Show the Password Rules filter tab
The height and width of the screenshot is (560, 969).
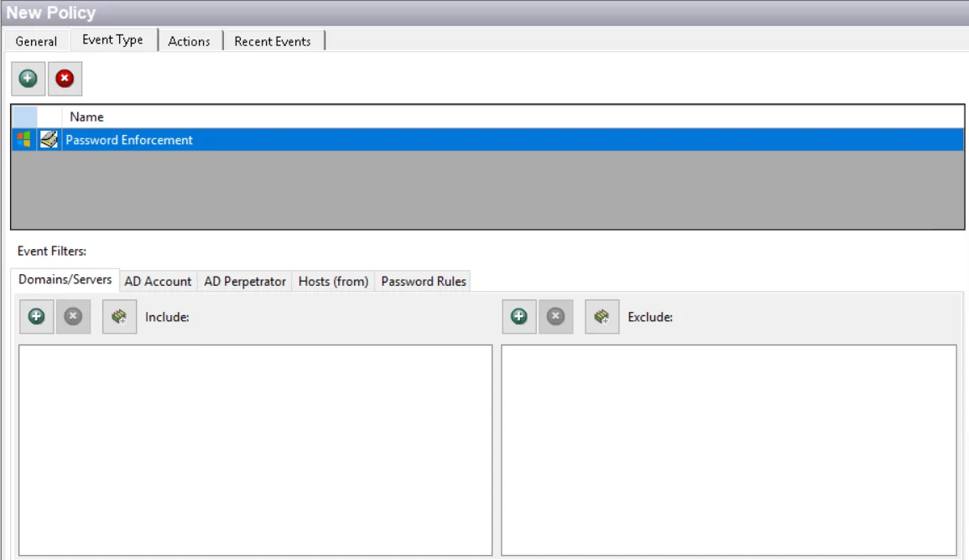click(x=423, y=282)
